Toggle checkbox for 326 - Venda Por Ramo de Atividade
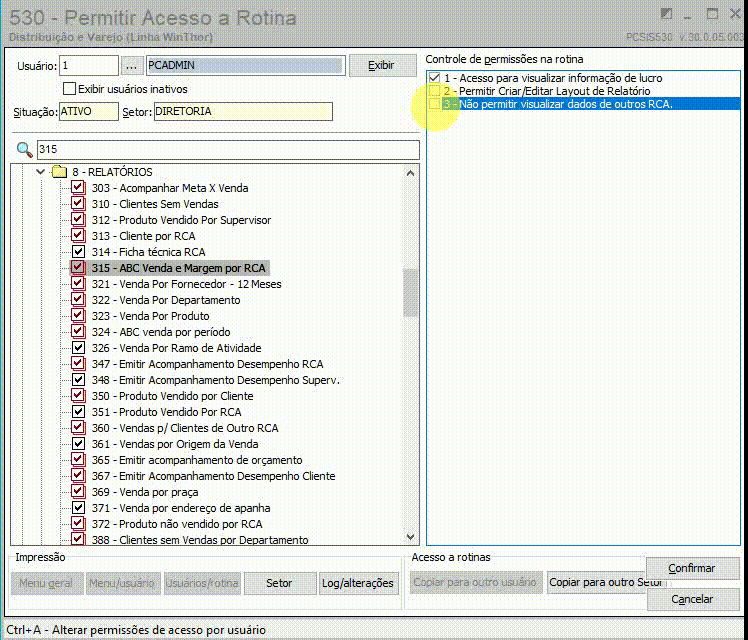The width and height of the screenshot is (748, 640). [x=78, y=348]
